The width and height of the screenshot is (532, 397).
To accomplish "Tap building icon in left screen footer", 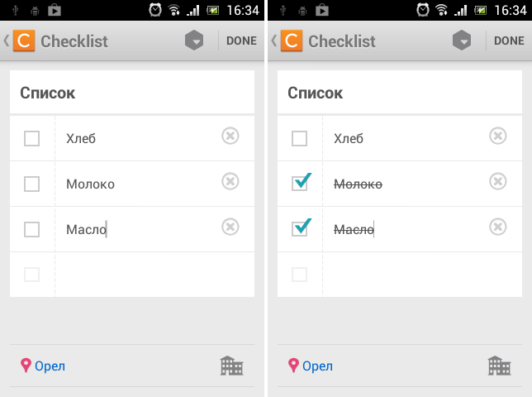I will (232, 366).
